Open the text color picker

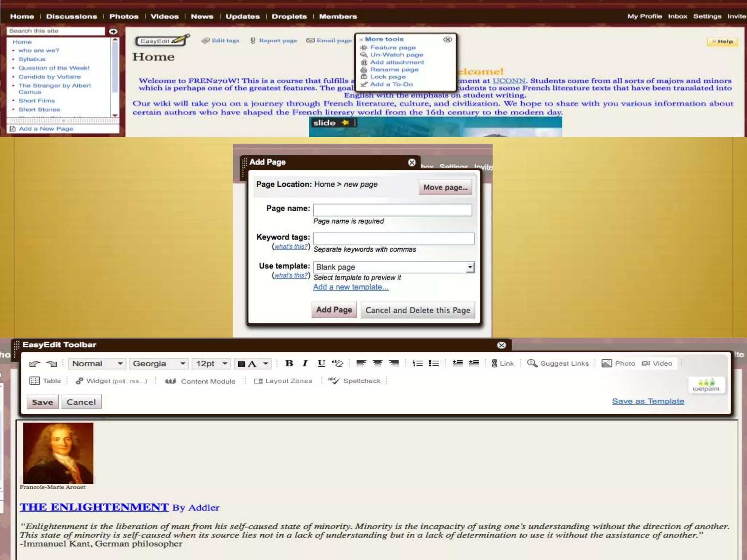[253, 363]
